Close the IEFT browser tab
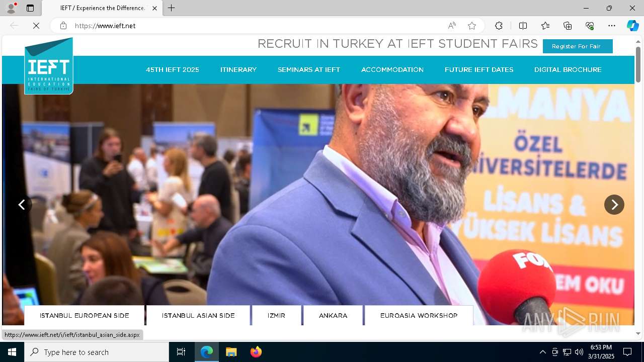The width and height of the screenshot is (644, 362). [x=154, y=8]
